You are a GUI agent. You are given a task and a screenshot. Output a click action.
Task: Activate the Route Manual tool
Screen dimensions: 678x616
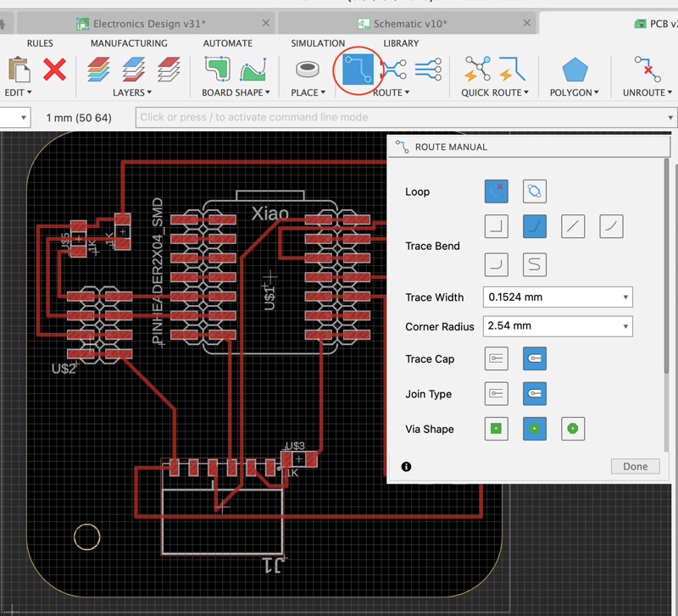[x=358, y=69]
